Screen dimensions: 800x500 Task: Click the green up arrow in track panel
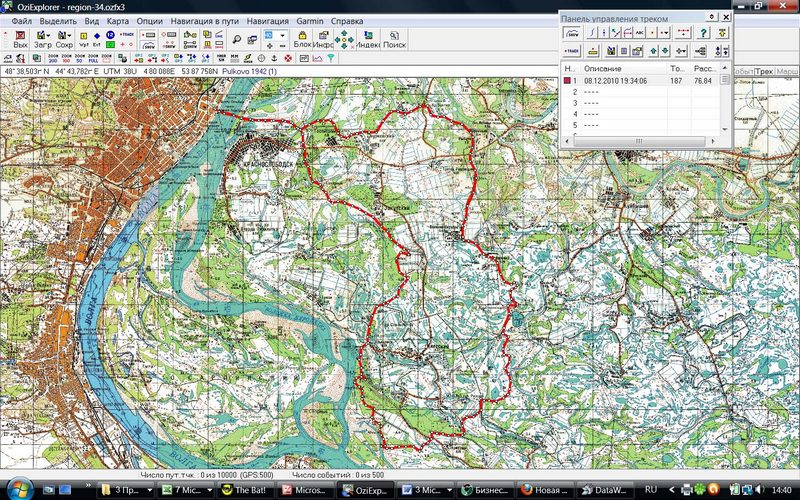(654, 51)
